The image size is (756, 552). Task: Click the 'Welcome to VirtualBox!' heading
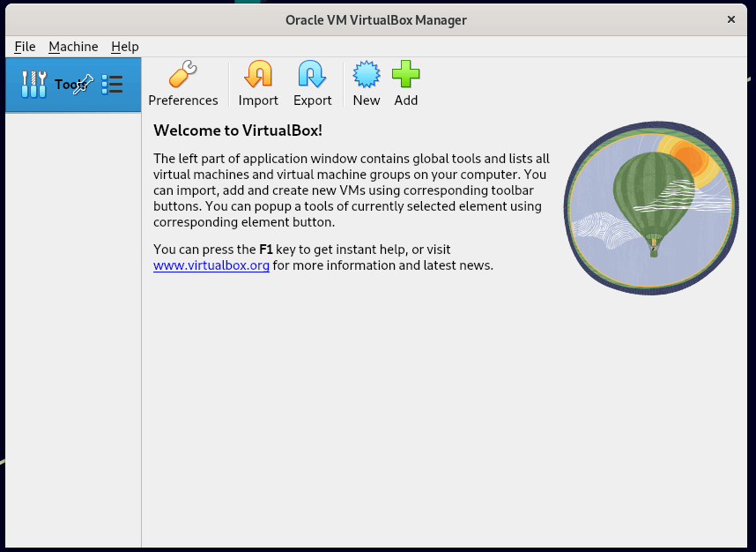point(238,131)
